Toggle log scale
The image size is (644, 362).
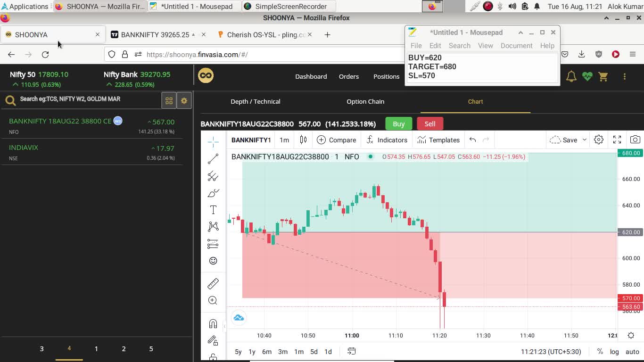click(614, 352)
